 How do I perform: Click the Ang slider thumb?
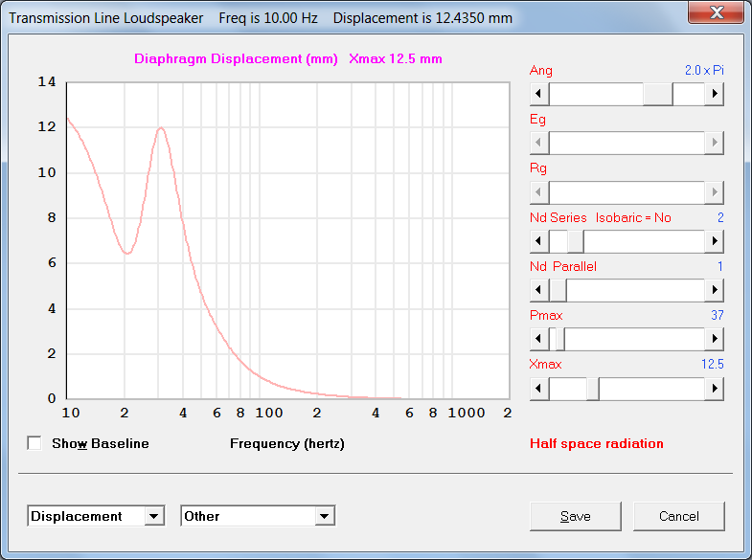(658, 94)
